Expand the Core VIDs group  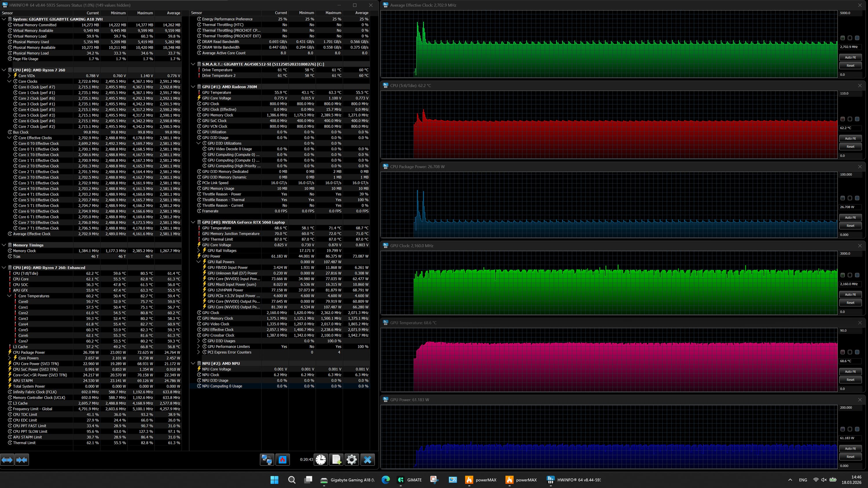[10, 76]
